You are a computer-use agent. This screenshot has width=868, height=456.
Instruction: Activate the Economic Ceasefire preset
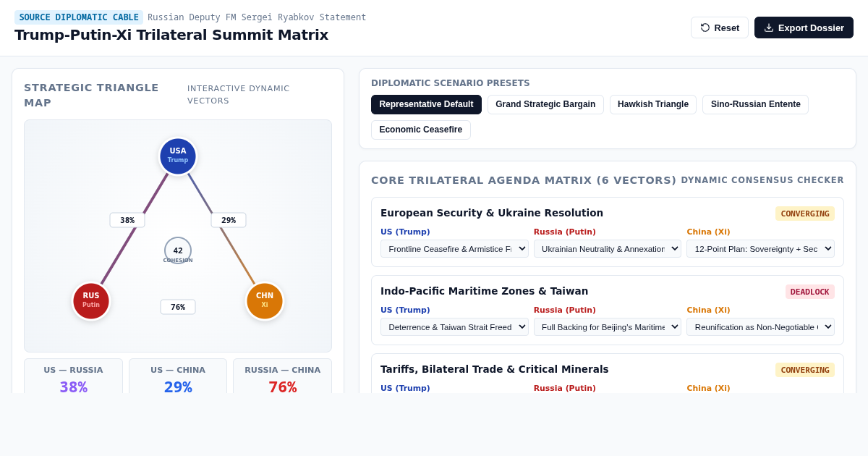pyautogui.click(x=421, y=130)
